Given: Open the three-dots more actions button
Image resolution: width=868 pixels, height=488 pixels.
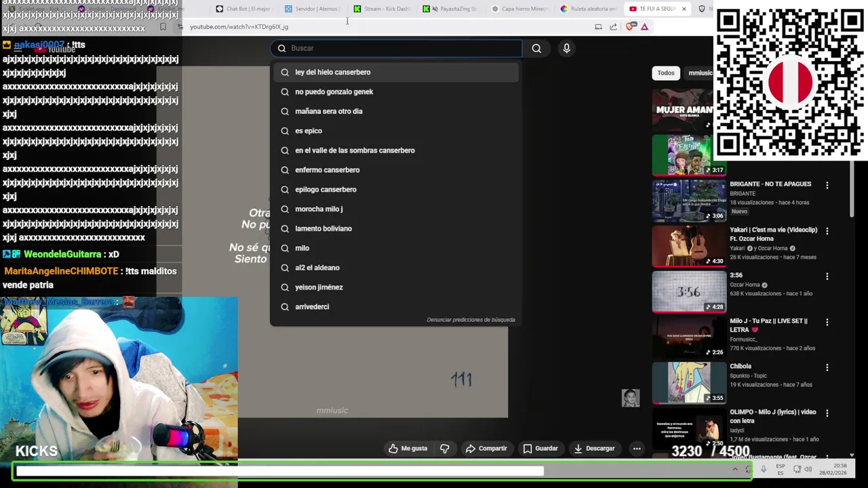Looking at the screenshot, I should point(637,448).
